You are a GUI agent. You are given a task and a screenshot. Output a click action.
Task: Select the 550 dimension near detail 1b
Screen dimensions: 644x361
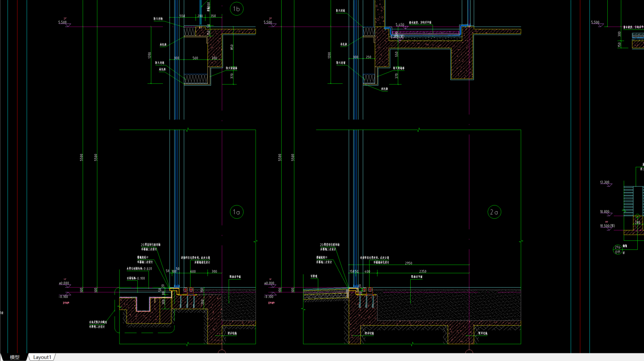[x=182, y=16]
